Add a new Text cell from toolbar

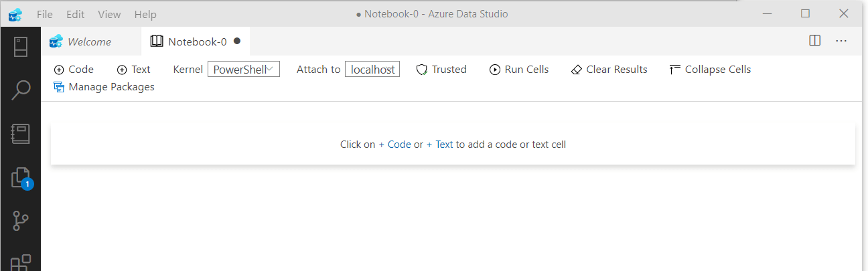(x=133, y=70)
